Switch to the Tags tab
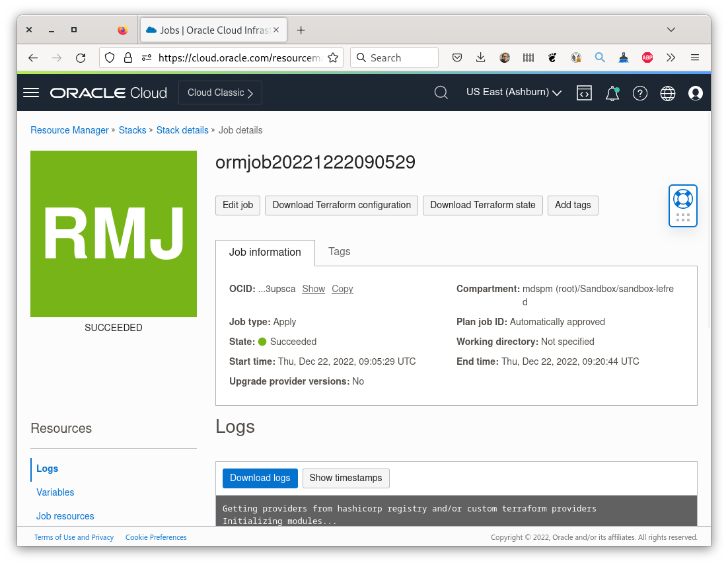The width and height of the screenshot is (728, 565). 339,252
